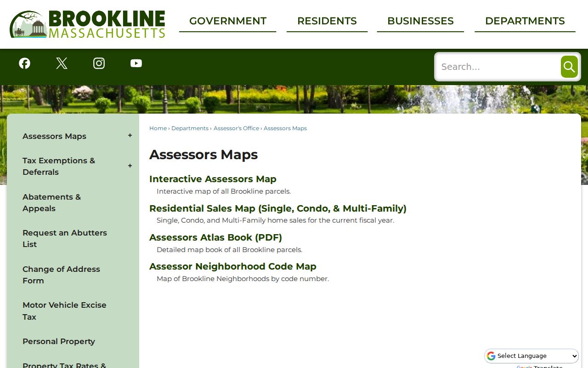
Task: Open the Select Language dropdown
Action: tap(531, 356)
